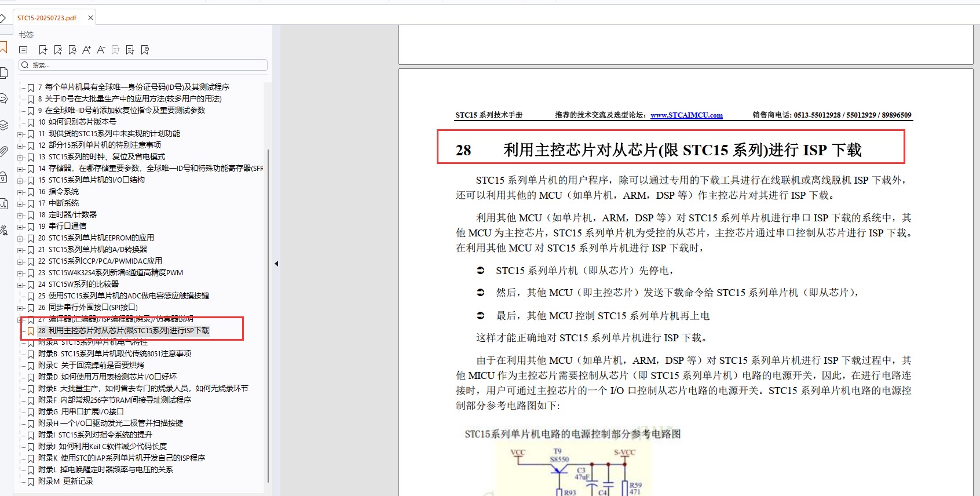Expand bookmark 13 STC15系列的时钟、复位及省电模式
980x496 pixels.
point(20,157)
